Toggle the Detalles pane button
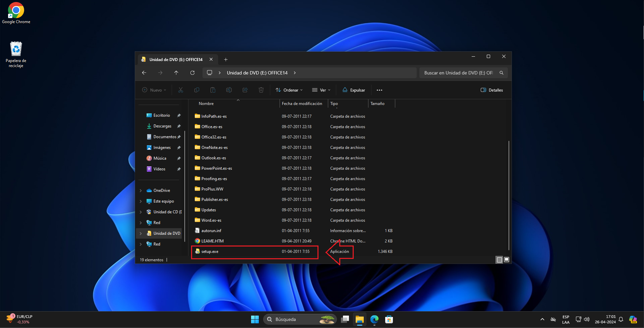The width and height of the screenshot is (644, 328). (x=492, y=90)
